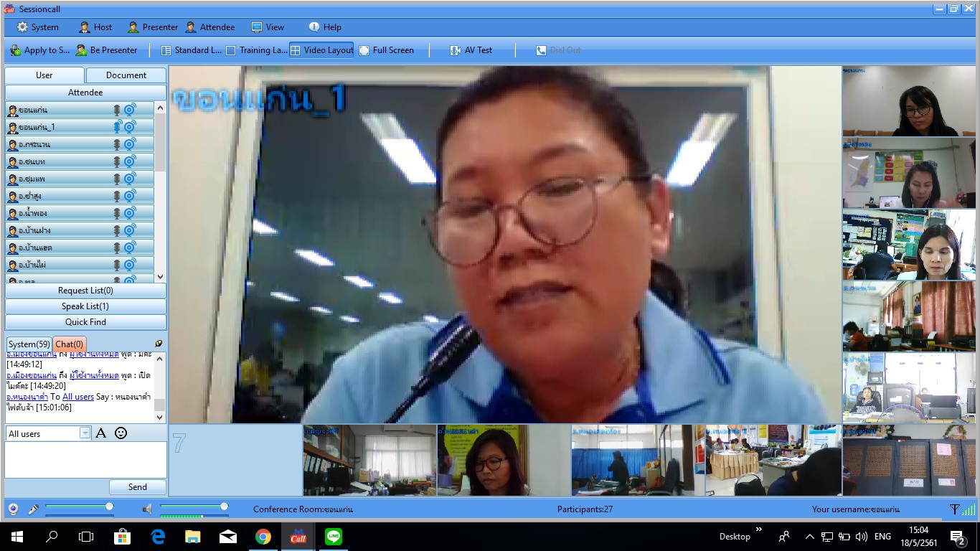The width and height of the screenshot is (980, 551).
Task: Open the Presenter menu
Action: (153, 27)
